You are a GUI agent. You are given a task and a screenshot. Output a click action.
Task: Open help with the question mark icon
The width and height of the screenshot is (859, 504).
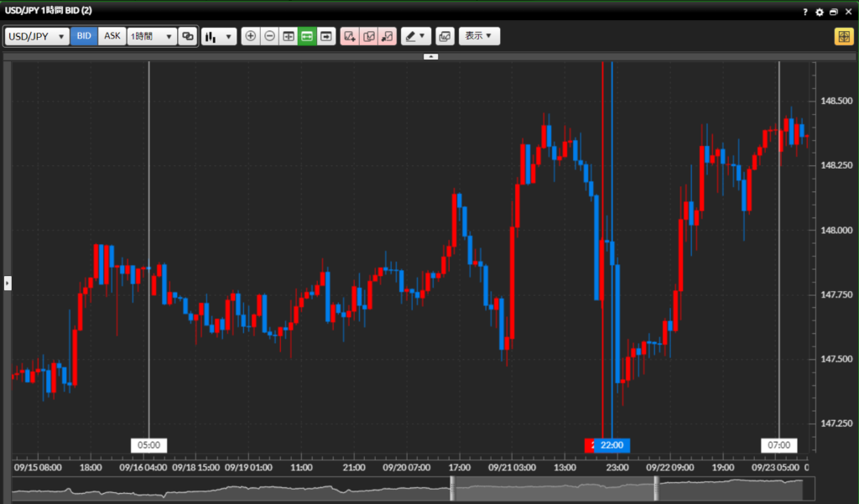[x=805, y=13]
